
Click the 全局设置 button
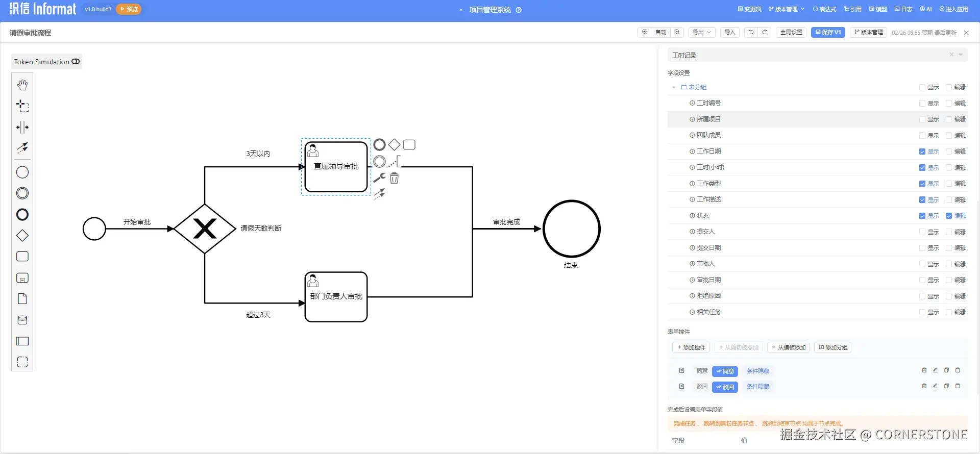pyautogui.click(x=791, y=32)
